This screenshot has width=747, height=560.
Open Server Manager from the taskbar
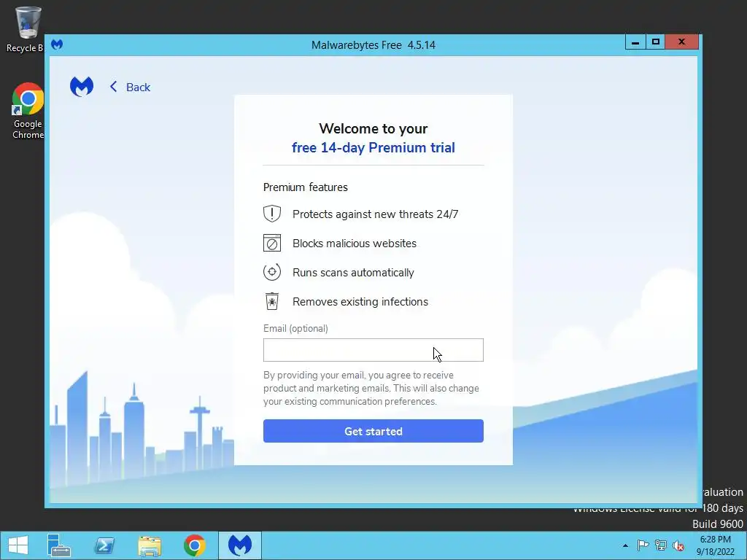coord(58,545)
